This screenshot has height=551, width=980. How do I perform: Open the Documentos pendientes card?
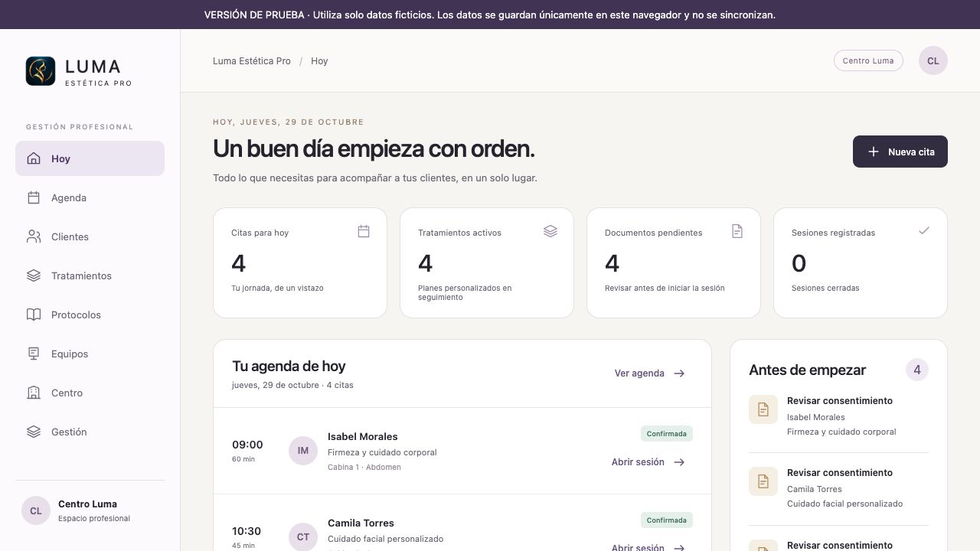674,262
